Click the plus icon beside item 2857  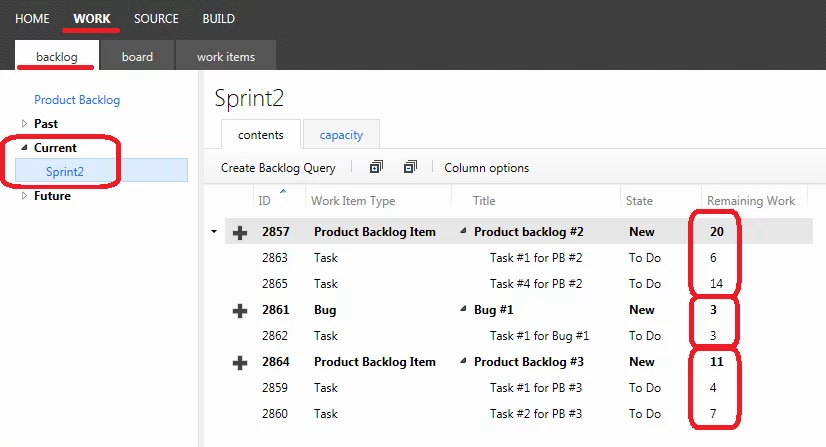(x=240, y=233)
